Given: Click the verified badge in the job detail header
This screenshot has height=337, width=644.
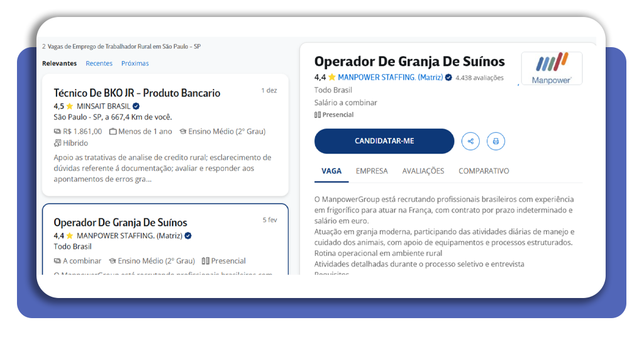Looking at the screenshot, I should (448, 77).
